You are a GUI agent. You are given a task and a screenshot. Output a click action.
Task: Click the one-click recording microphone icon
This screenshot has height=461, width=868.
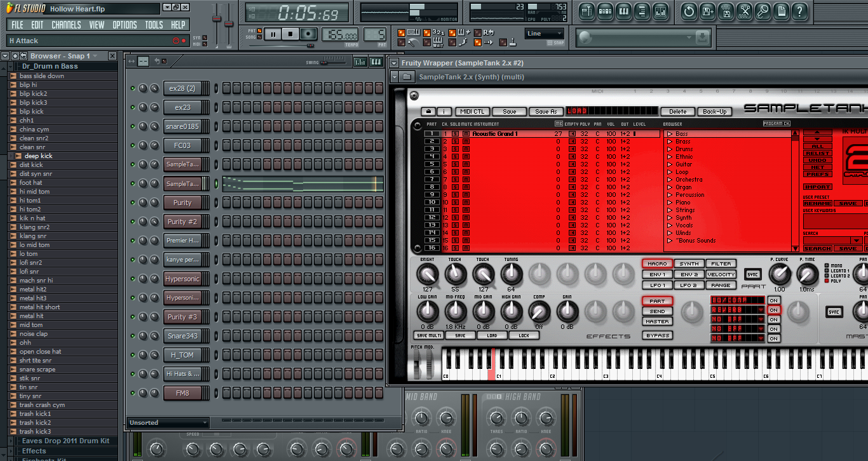[x=763, y=11]
